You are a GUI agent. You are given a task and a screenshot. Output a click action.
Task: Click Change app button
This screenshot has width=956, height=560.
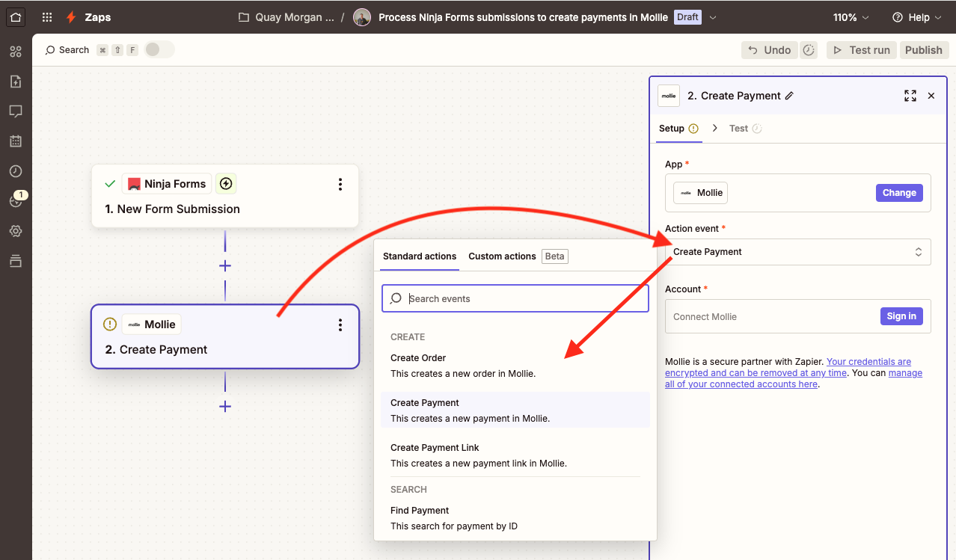click(x=899, y=193)
